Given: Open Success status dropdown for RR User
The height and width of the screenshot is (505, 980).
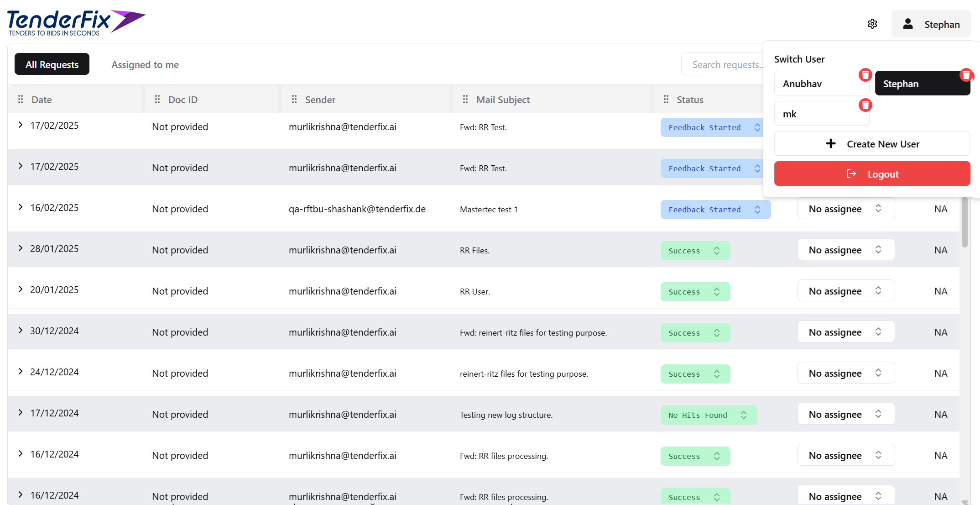Looking at the screenshot, I should coord(695,292).
